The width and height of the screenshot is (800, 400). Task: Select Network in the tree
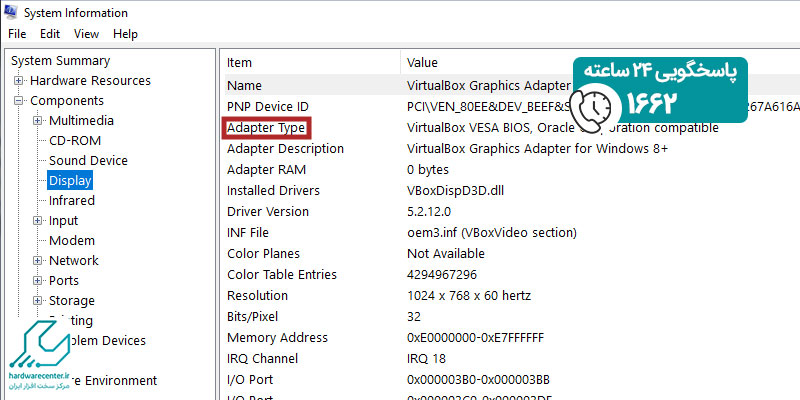(73, 260)
